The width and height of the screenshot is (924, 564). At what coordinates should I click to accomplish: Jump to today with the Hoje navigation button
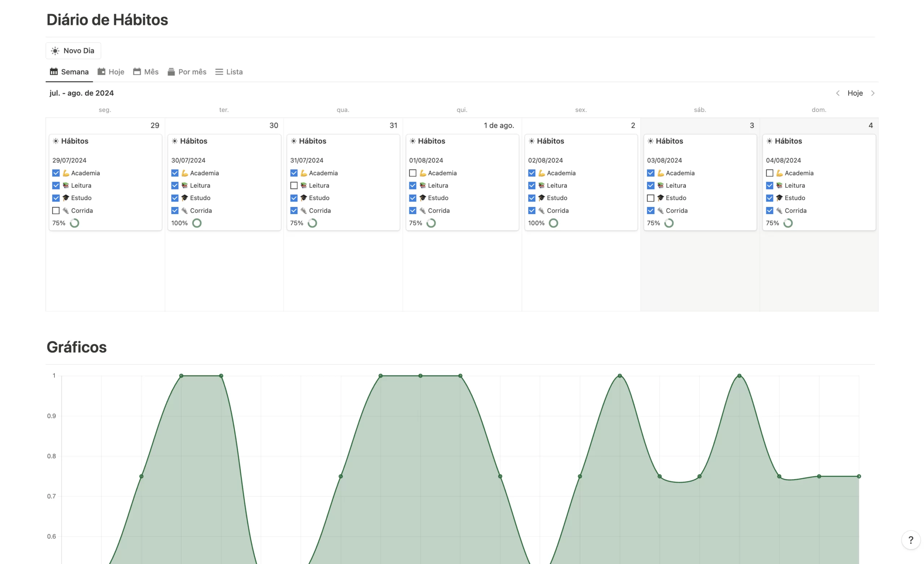pyautogui.click(x=855, y=93)
